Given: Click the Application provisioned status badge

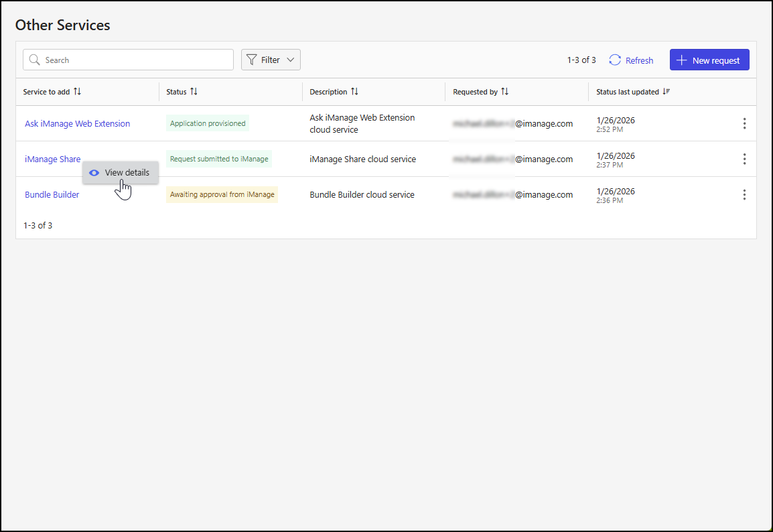Looking at the screenshot, I should 208,123.
